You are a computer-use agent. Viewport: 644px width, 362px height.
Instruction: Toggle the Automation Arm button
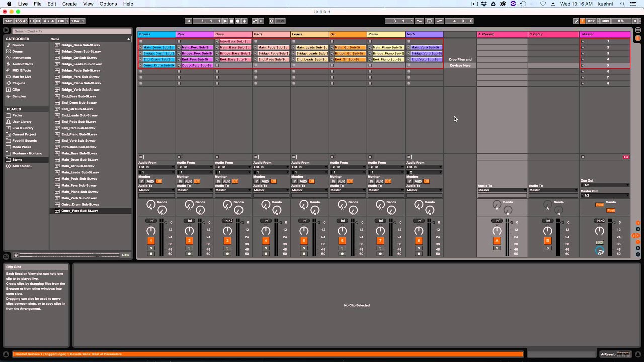coord(255,21)
